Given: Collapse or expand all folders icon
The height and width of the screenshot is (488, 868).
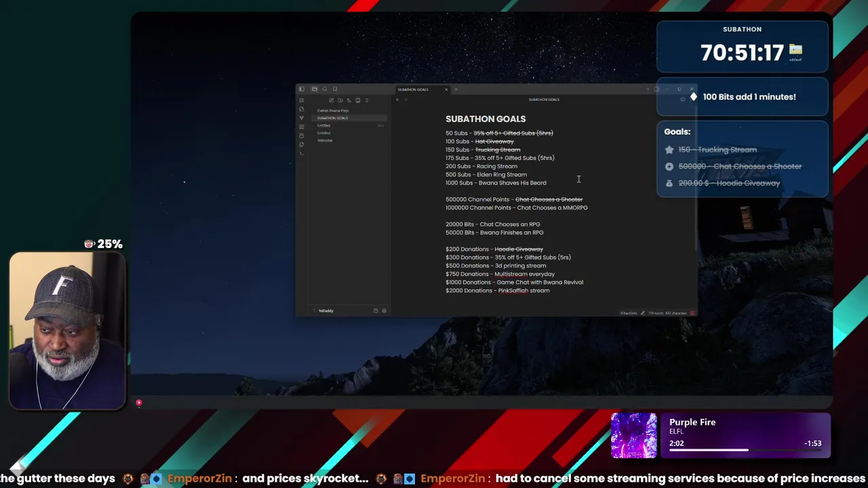Looking at the screenshot, I should point(367,100).
